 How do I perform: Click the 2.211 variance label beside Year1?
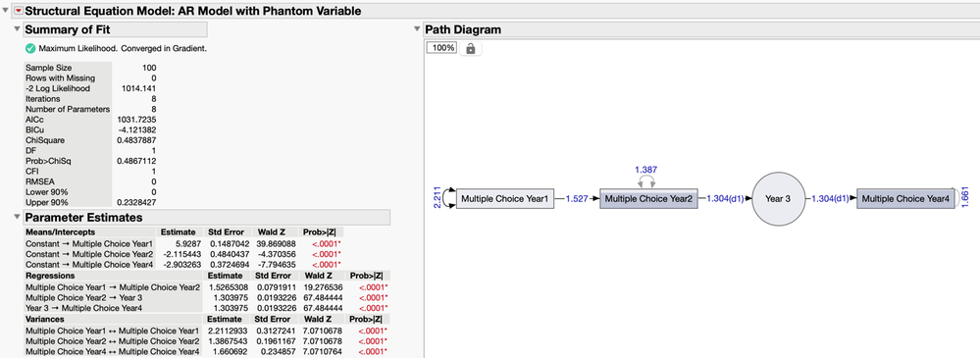(x=437, y=198)
